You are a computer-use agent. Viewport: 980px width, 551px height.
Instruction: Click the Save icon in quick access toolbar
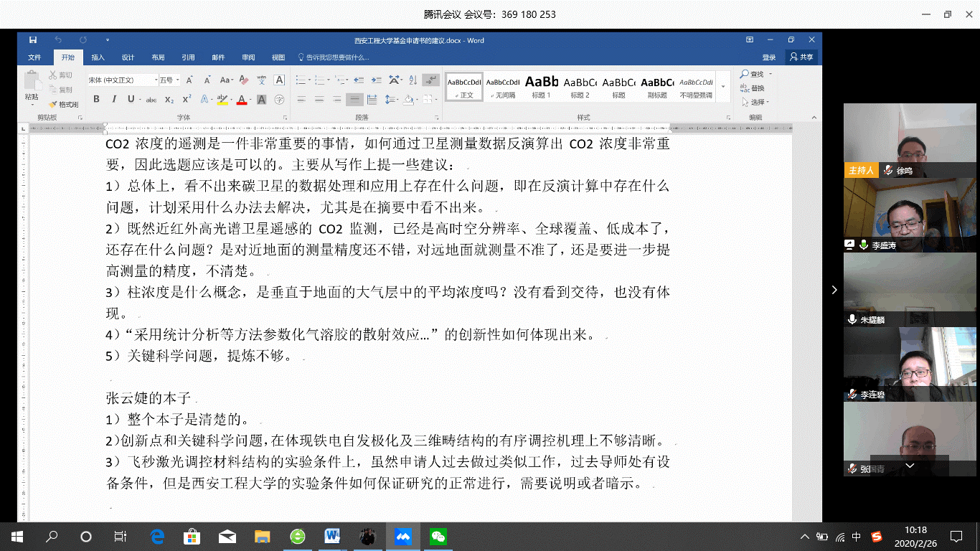click(32, 40)
